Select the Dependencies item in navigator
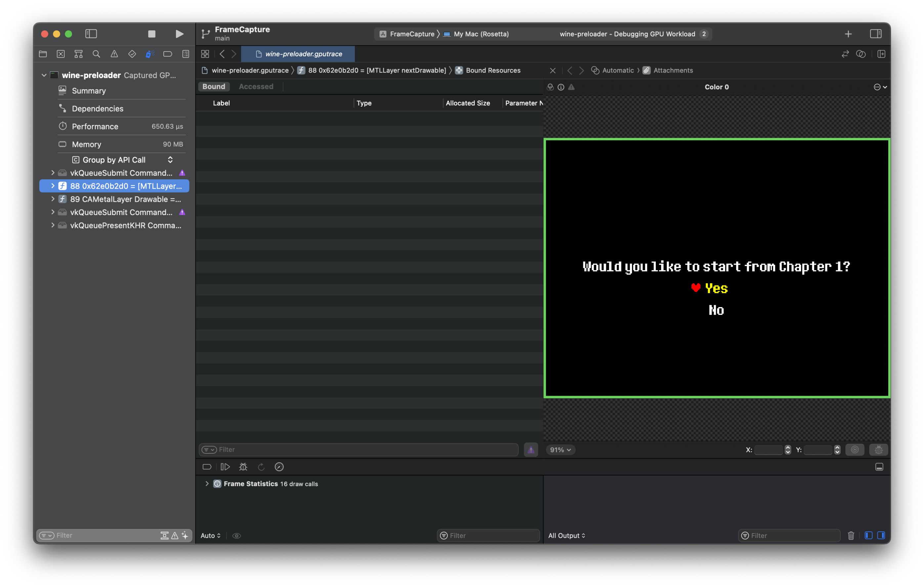The image size is (924, 588). pyautogui.click(x=98, y=109)
